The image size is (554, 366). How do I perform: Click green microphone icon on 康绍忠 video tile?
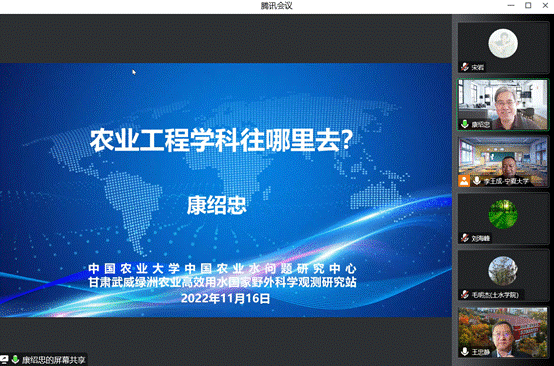[465, 124]
